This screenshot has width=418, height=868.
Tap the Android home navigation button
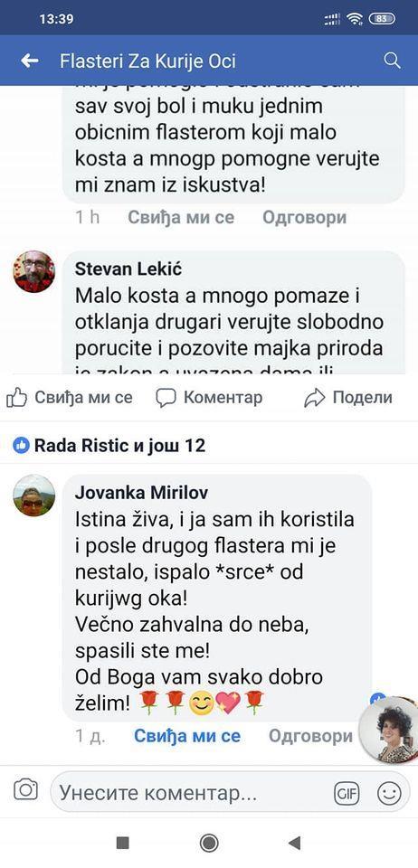pyautogui.click(x=209, y=843)
